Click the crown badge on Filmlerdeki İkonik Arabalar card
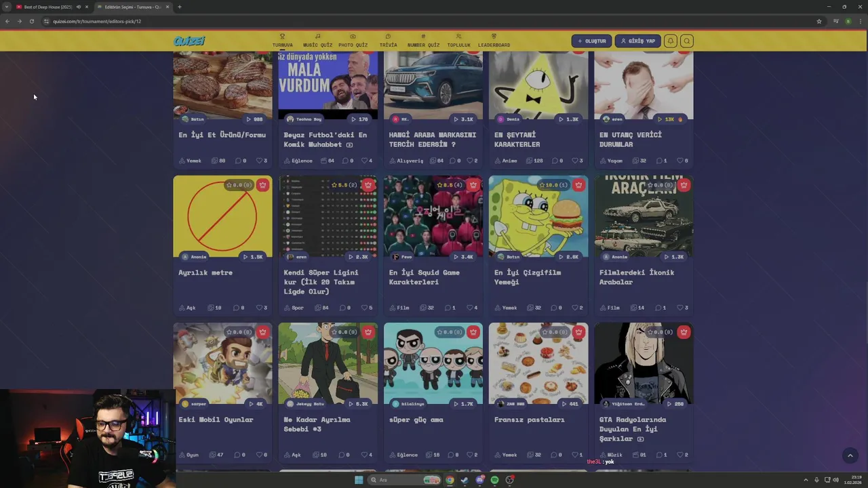This screenshot has height=488, width=868. (x=684, y=185)
